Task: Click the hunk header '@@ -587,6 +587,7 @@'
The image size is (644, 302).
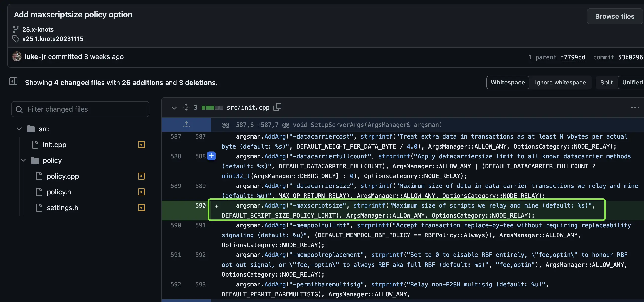Action: 255,125
